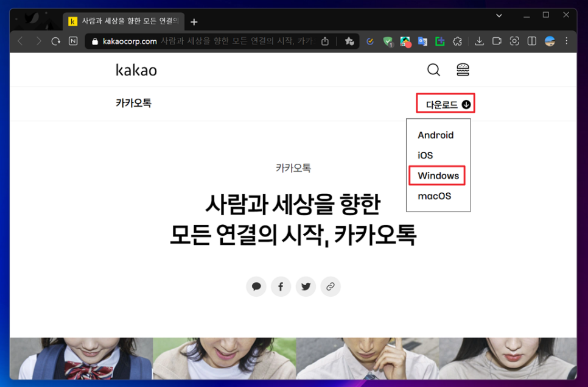Click the Notion N icon beside reload

(x=73, y=41)
